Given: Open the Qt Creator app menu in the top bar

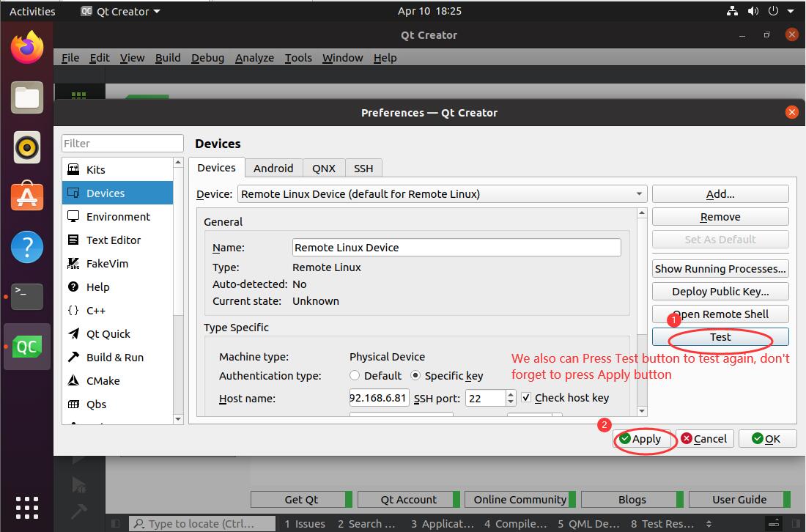Looking at the screenshot, I should (120, 11).
